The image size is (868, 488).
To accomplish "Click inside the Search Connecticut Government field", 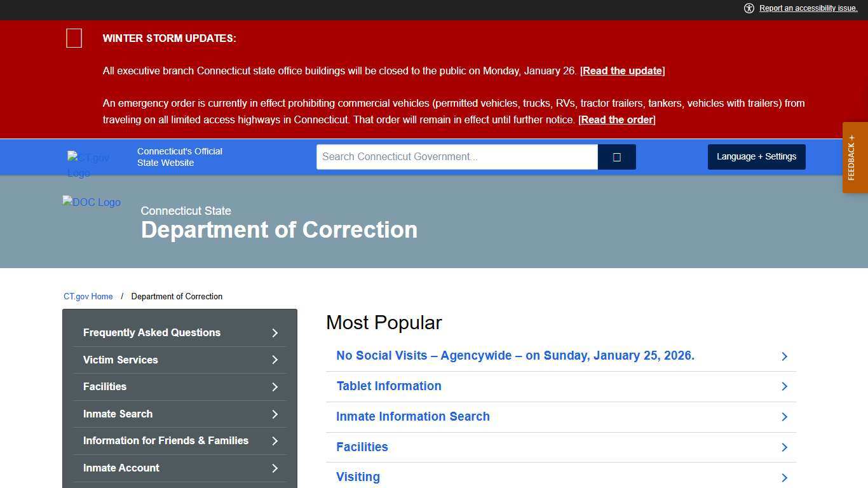I will 456,156.
